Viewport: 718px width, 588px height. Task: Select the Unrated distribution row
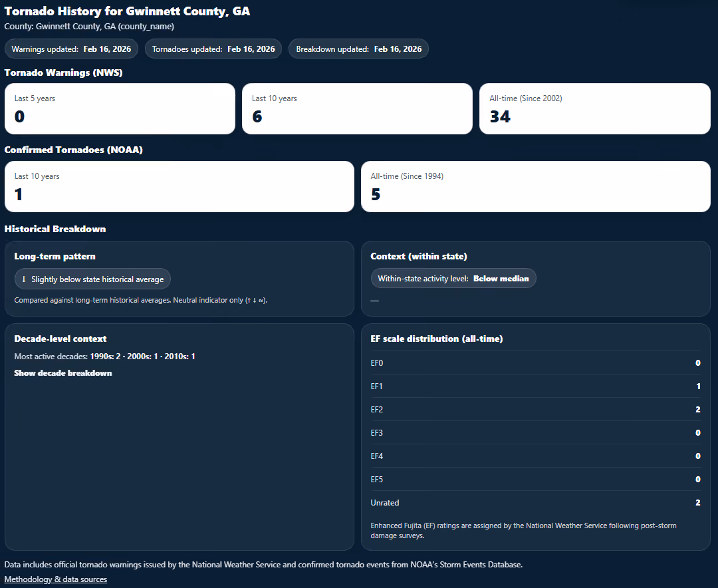535,503
